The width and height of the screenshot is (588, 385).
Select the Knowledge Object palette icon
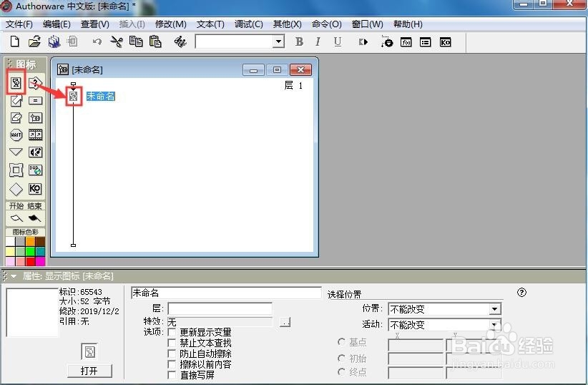(x=35, y=188)
